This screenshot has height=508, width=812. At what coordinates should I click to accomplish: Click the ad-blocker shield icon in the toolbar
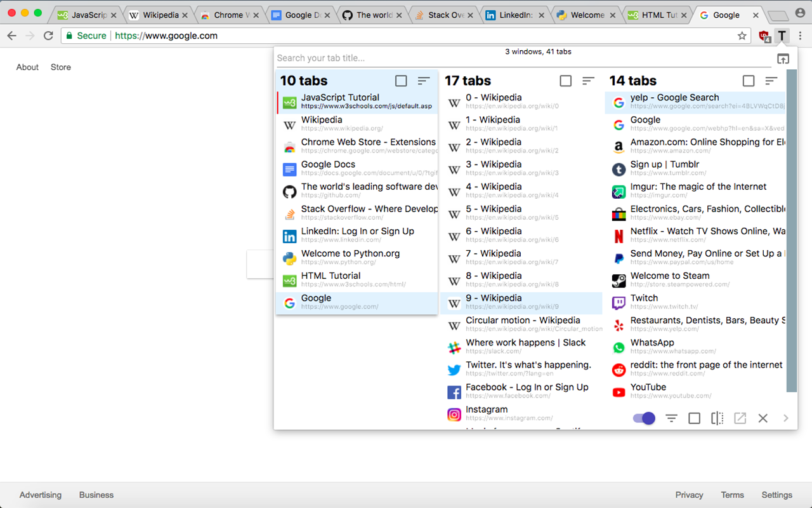764,36
